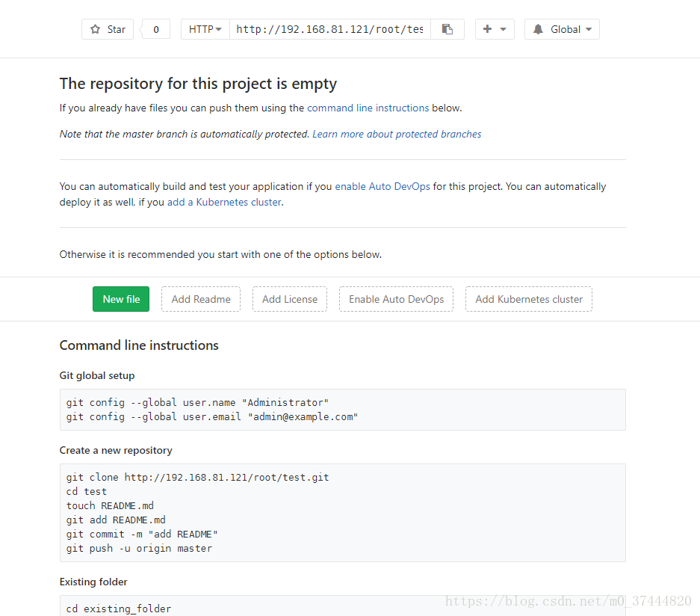This screenshot has width=700, height=616.
Task: Open the HTTP protocol dropdown
Action: click(x=205, y=29)
